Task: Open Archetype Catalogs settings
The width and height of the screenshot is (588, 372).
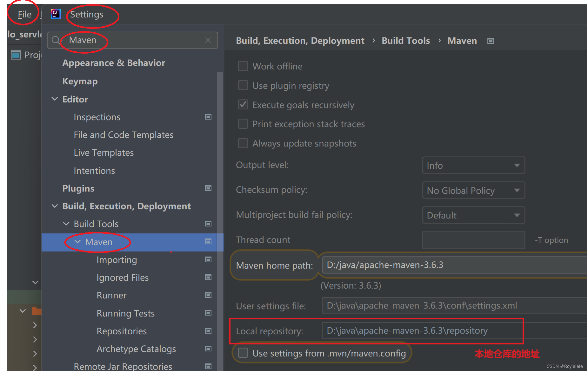Action: coord(136,349)
